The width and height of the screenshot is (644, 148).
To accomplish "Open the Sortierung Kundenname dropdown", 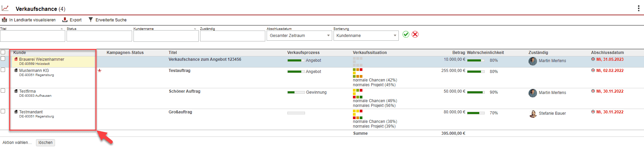I will [x=366, y=36].
